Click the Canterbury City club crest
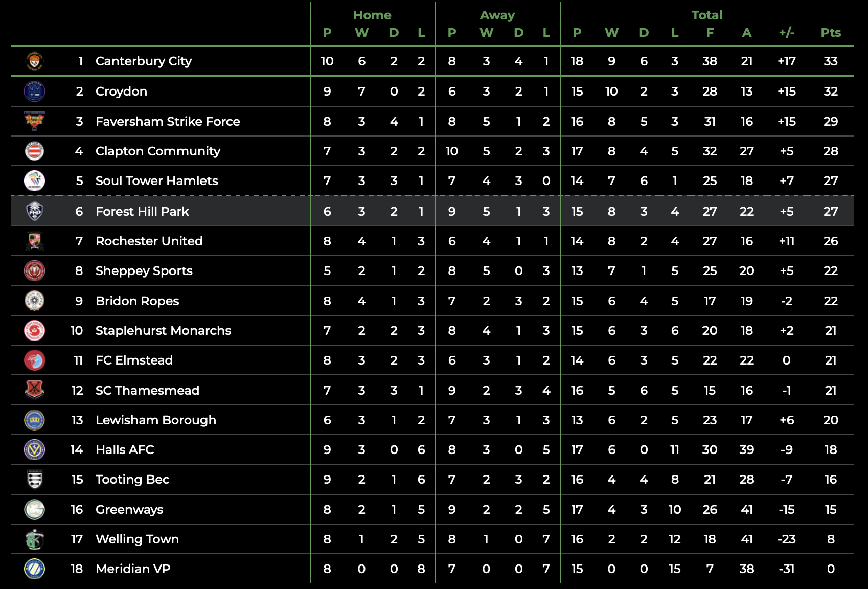The width and height of the screenshot is (868, 589). point(35,61)
